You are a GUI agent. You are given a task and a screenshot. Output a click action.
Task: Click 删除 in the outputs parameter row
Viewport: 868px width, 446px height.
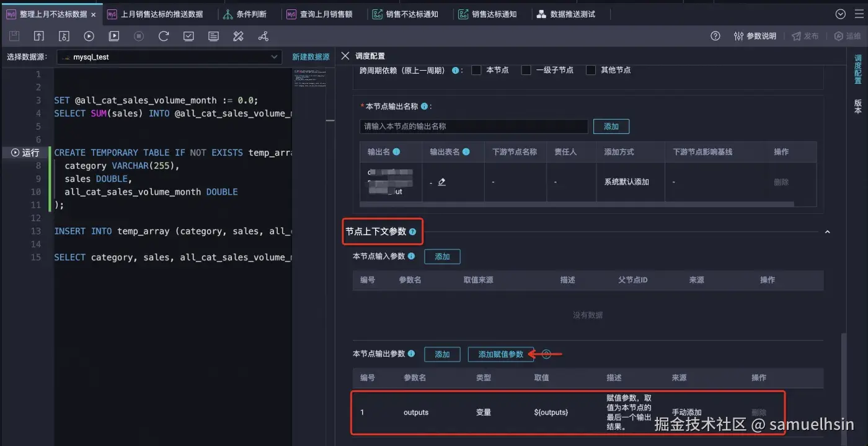759,413
